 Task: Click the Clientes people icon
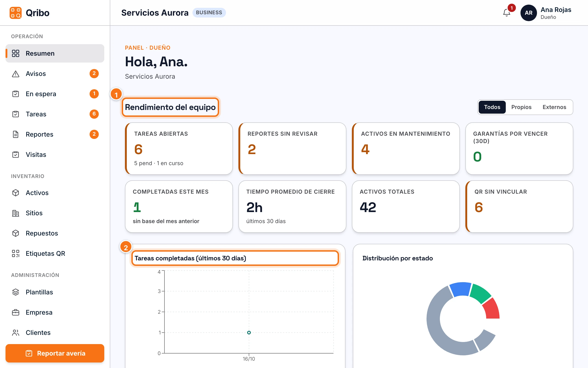click(x=16, y=333)
